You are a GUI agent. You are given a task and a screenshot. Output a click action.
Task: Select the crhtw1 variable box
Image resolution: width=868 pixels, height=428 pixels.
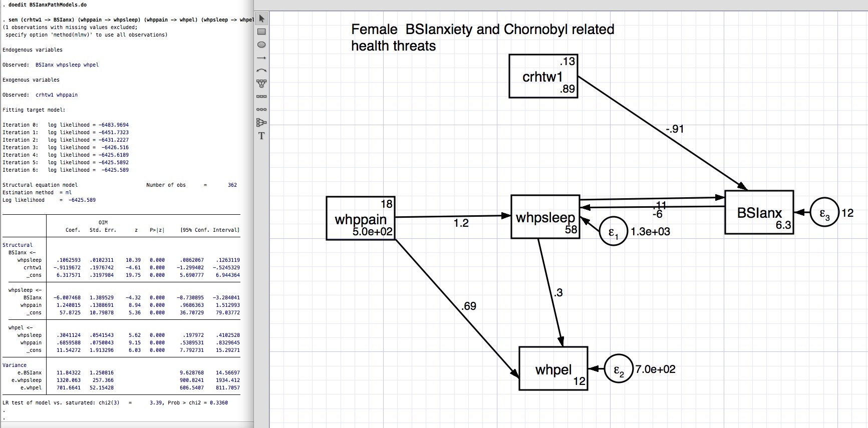543,76
